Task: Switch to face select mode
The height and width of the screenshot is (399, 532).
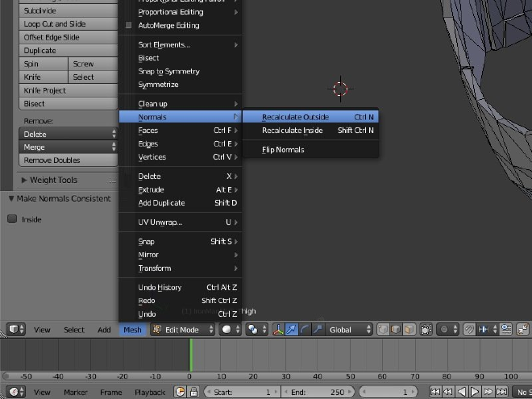Action: [x=409, y=330]
